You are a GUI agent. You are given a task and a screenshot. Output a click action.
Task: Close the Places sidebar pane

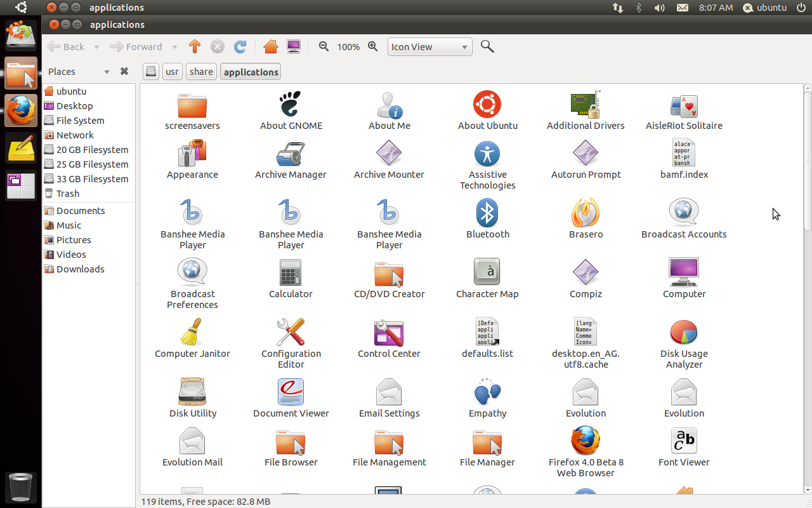tap(124, 72)
